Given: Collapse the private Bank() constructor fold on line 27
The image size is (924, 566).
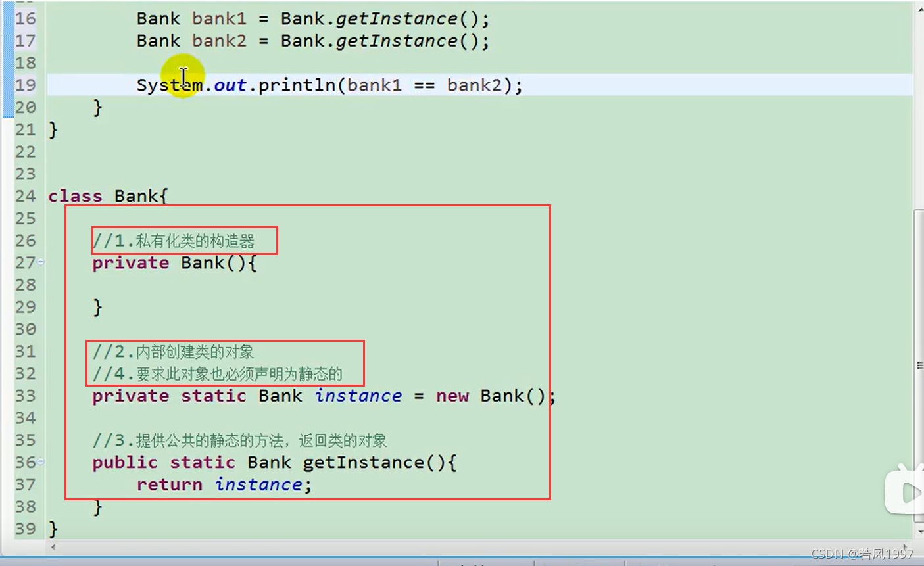Looking at the screenshot, I should [41, 262].
